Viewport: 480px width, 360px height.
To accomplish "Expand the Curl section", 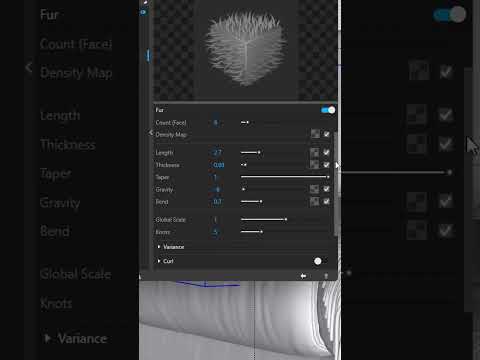I will coord(165,261).
